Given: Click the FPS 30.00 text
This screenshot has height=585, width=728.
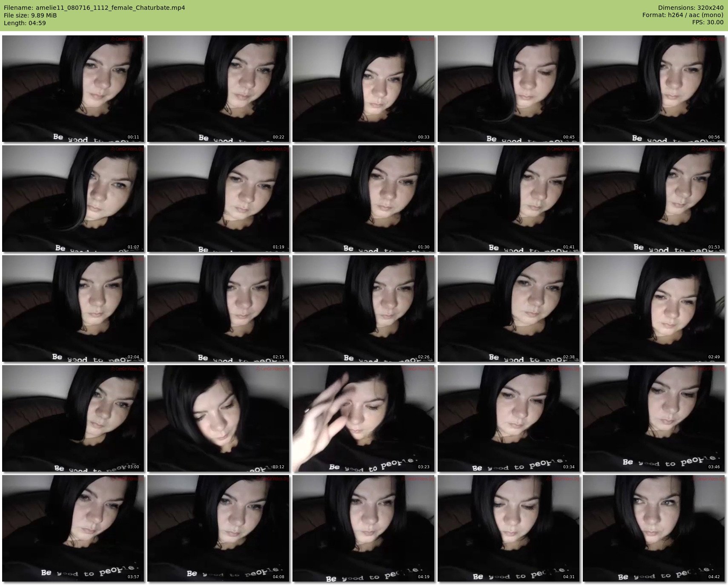Looking at the screenshot, I should pyautogui.click(x=708, y=23).
